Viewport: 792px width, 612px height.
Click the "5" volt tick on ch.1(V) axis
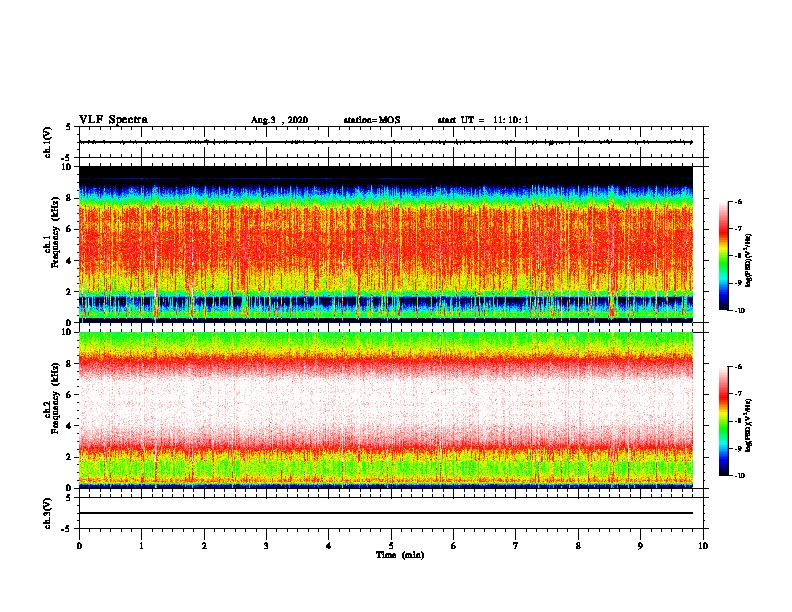click(x=69, y=127)
